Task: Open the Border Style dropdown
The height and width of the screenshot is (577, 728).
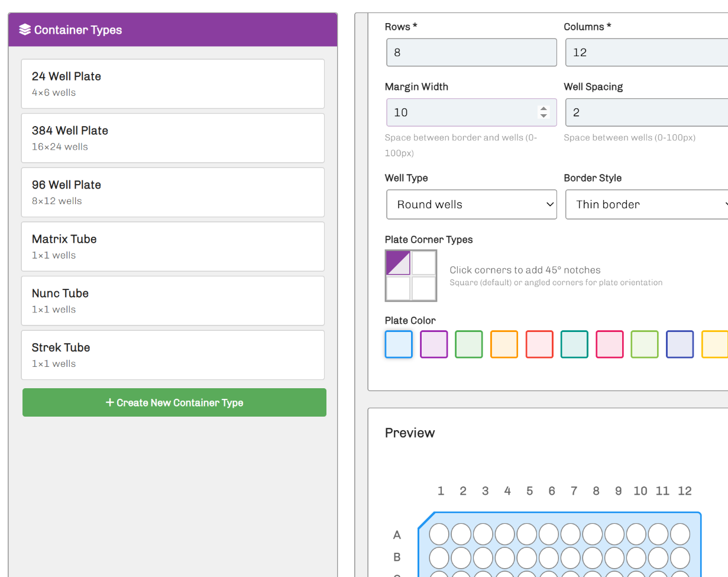Action: click(x=646, y=205)
